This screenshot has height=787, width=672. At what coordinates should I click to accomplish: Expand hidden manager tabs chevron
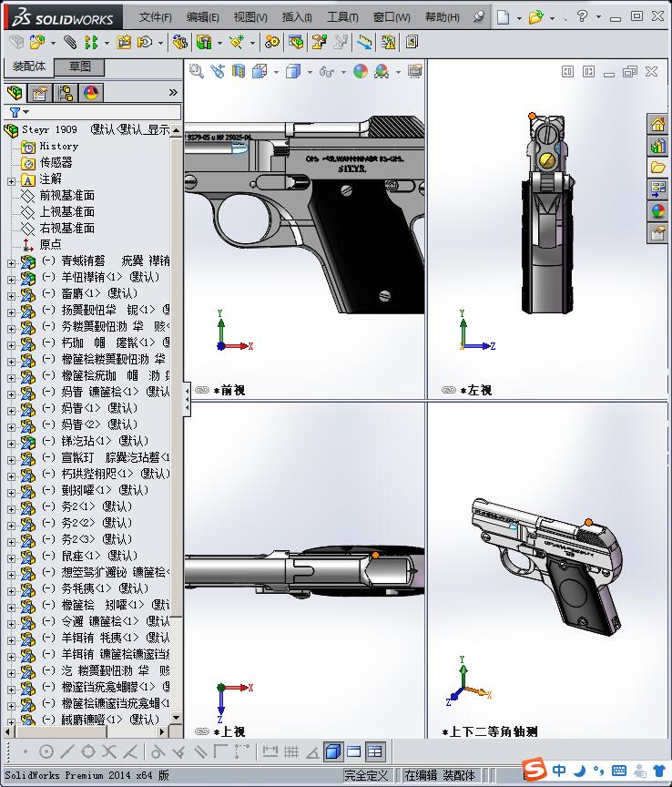coord(173,92)
